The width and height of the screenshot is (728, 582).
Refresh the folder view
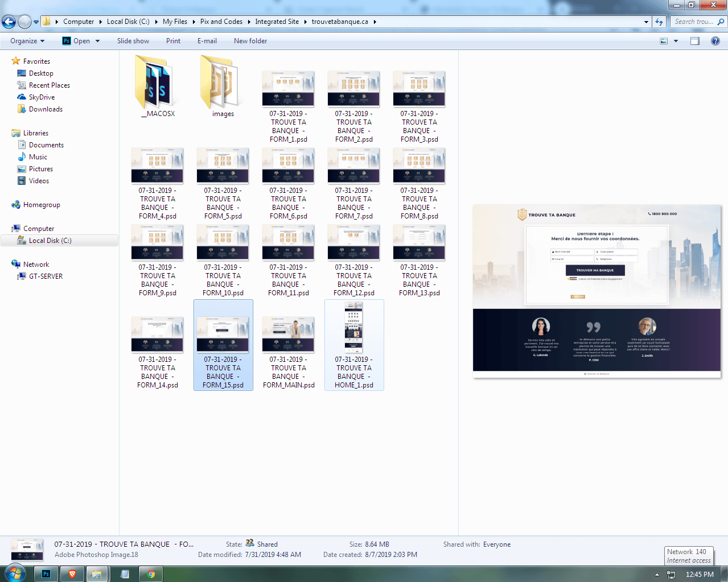point(659,22)
